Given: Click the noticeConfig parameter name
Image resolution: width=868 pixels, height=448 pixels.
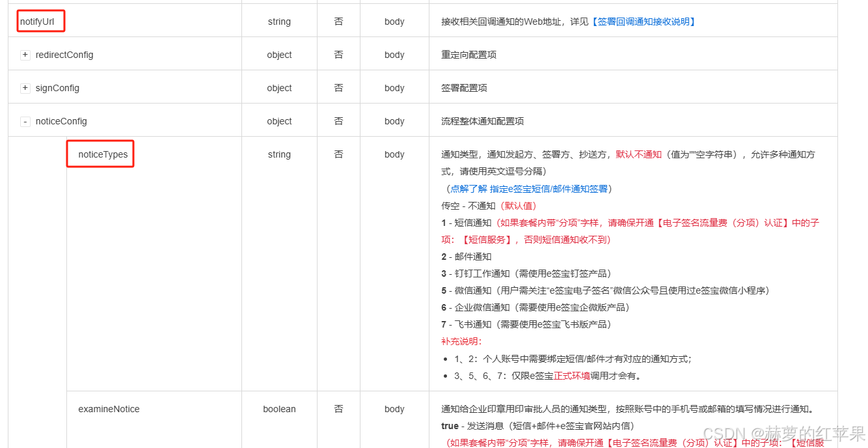Looking at the screenshot, I should (61, 121).
